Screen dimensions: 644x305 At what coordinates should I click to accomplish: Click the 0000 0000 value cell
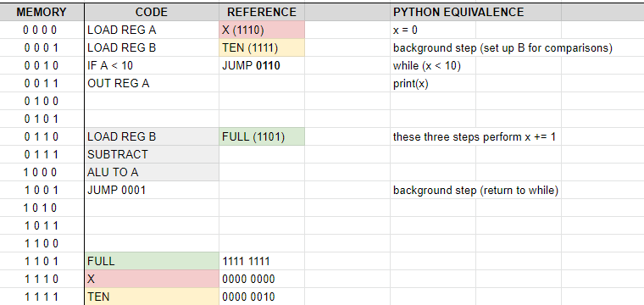262,279
